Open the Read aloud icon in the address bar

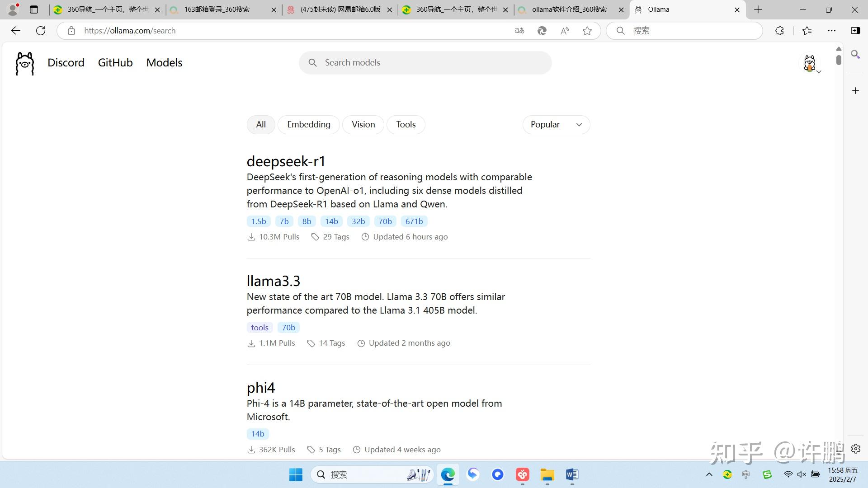point(565,31)
